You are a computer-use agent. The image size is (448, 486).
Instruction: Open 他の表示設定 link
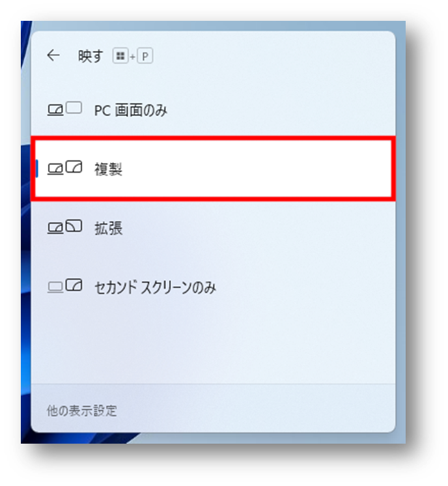pos(82,410)
